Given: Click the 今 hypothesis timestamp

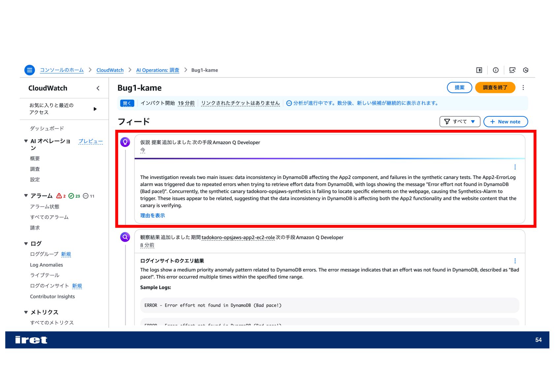Looking at the screenshot, I should [143, 151].
